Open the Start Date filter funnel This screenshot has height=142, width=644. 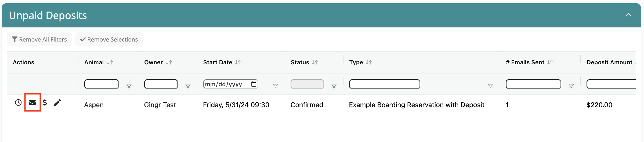point(275,86)
